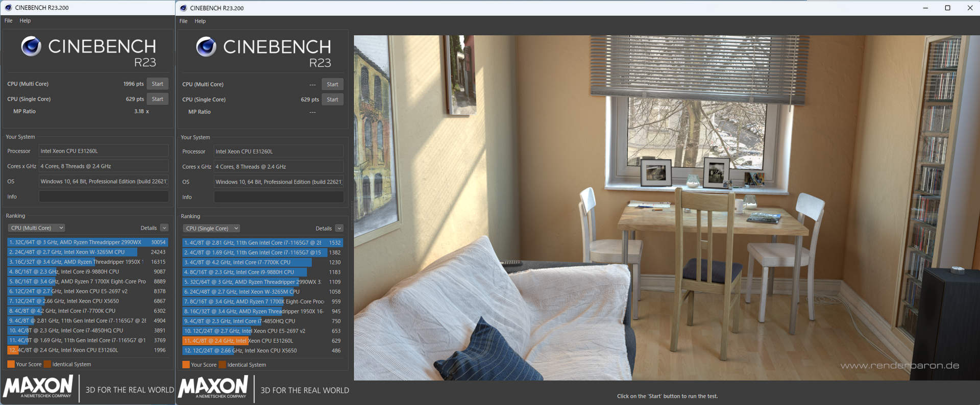Expand Details arrow in right window ranking

coord(339,229)
